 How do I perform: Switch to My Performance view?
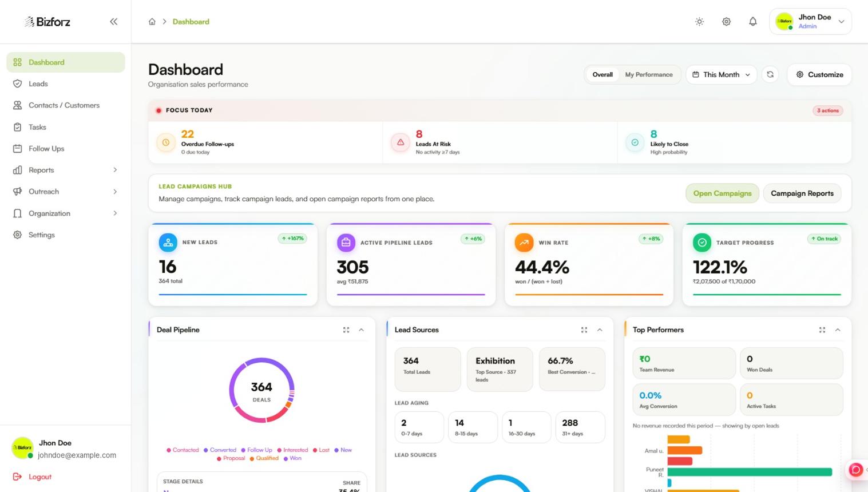pyautogui.click(x=649, y=74)
